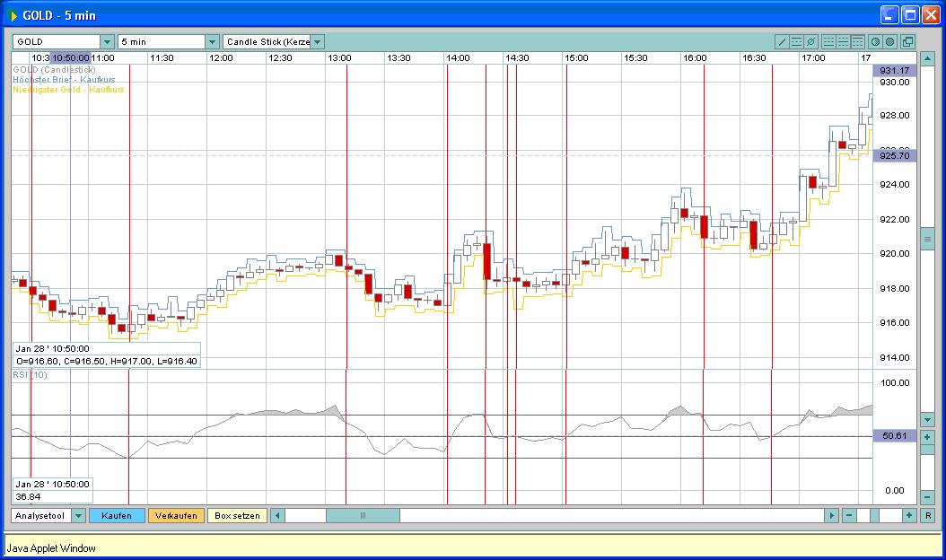Screen dimensions: 946x560
Task: Choose the line style with solid top line
Action: click(858, 41)
